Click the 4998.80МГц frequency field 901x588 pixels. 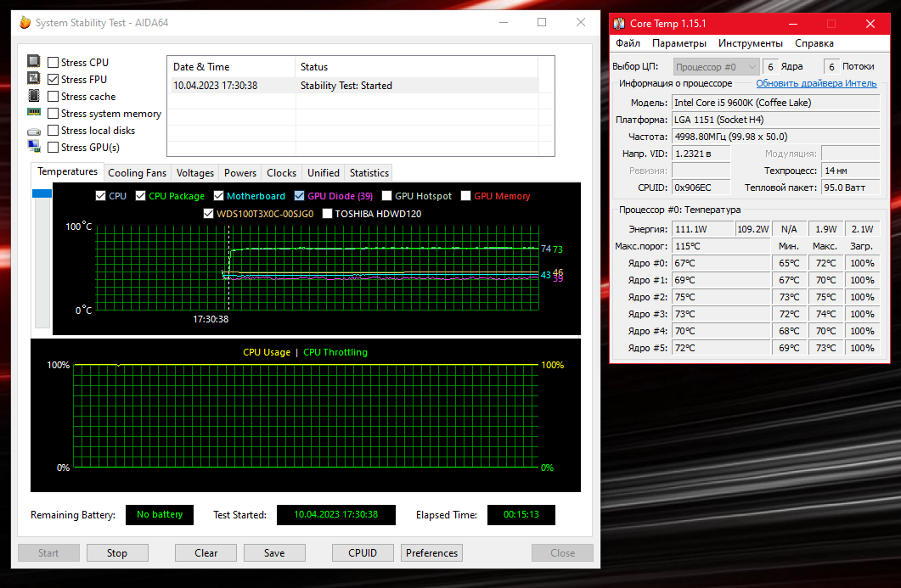pyautogui.click(x=775, y=137)
